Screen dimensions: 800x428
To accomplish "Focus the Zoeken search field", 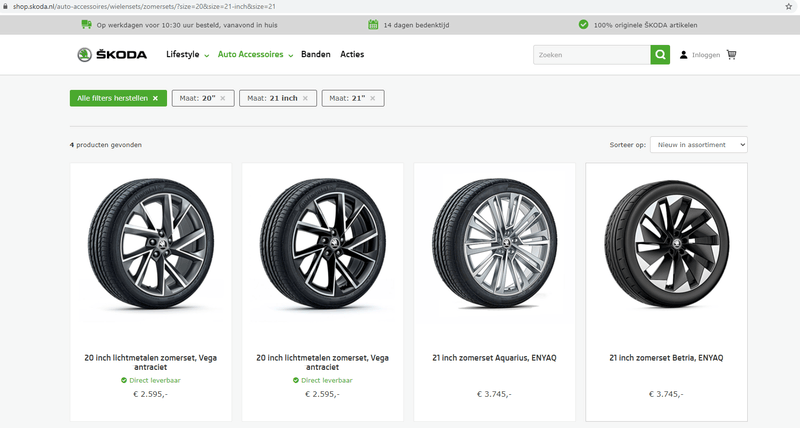I will [x=590, y=55].
